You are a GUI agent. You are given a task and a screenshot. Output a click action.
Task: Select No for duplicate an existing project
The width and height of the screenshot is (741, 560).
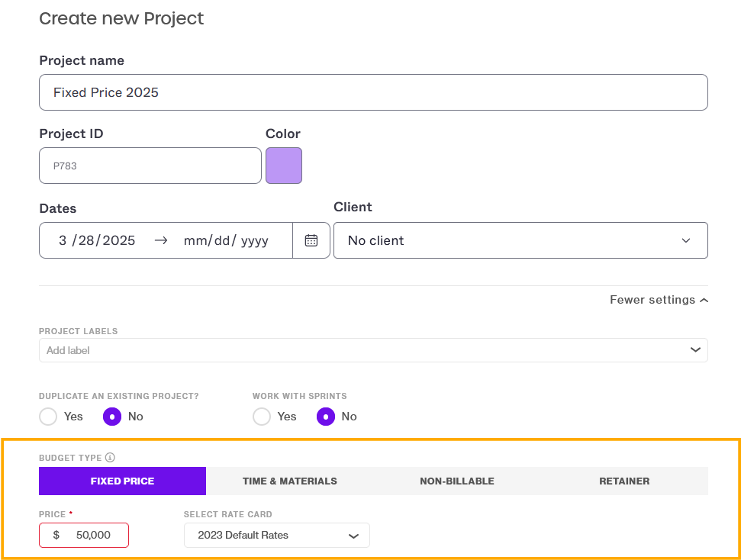pyautogui.click(x=112, y=417)
